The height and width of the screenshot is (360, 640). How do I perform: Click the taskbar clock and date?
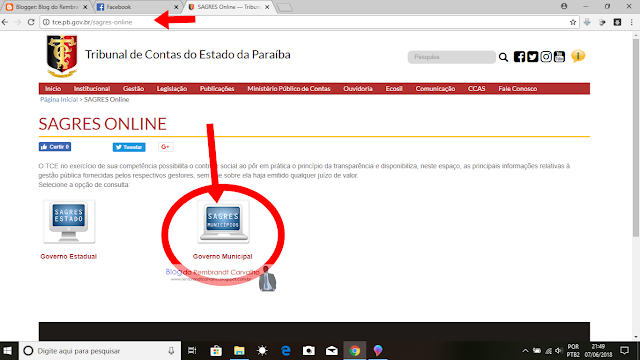pos(598,351)
